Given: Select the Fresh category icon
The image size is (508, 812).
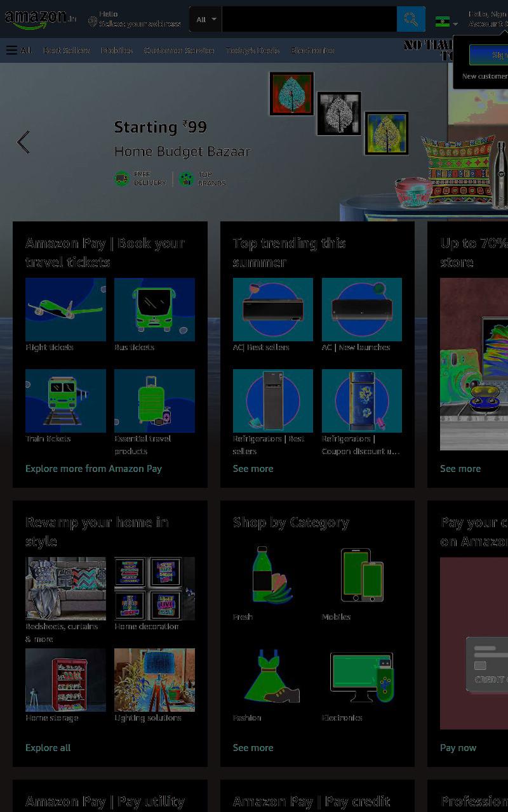Looking at the screenshot, I should point(273,575).
